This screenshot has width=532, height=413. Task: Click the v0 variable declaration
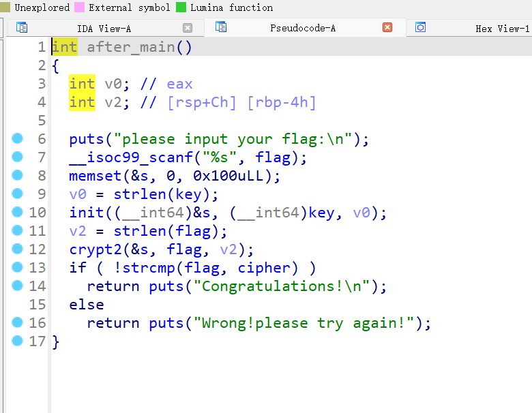point(113,84)
